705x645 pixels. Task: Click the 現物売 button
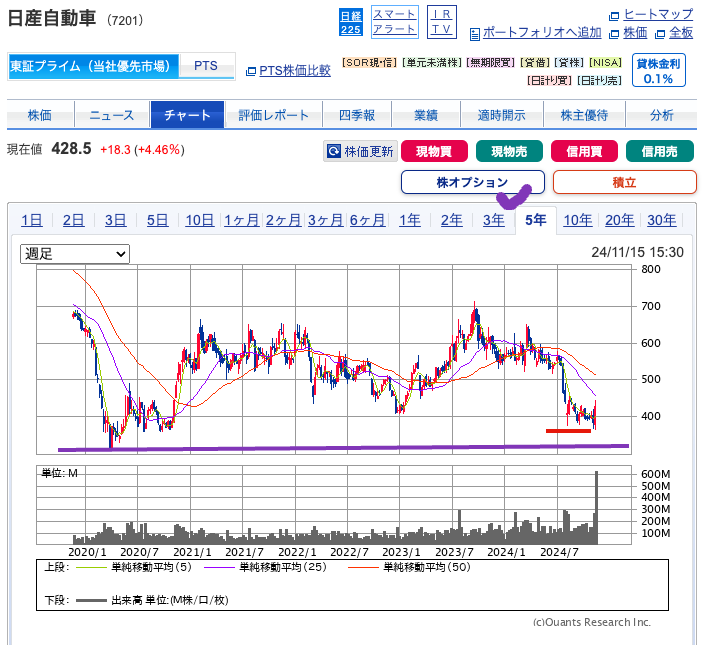tap(509, 151)
